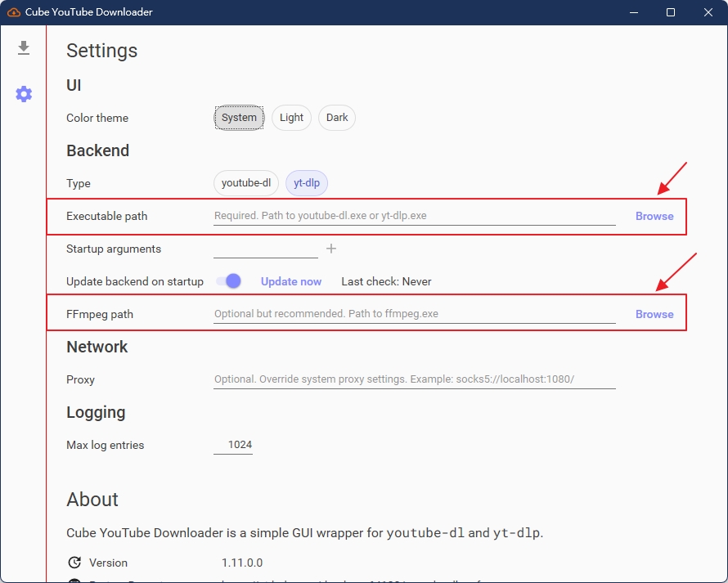Click the 'Color theme' label
The height and width of the screenshot is (583, 728).
[97, 118]
